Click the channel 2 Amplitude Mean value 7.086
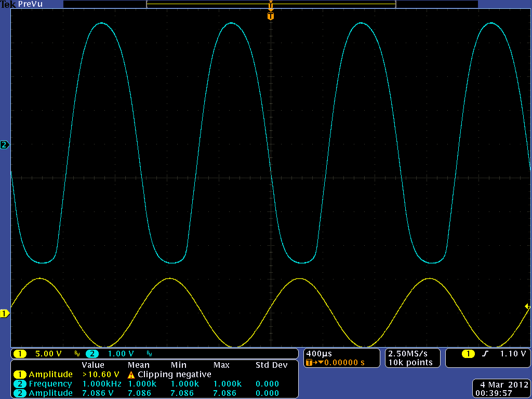Image resolution: width=532 pixels, height=399 pixels. point(139,393)
